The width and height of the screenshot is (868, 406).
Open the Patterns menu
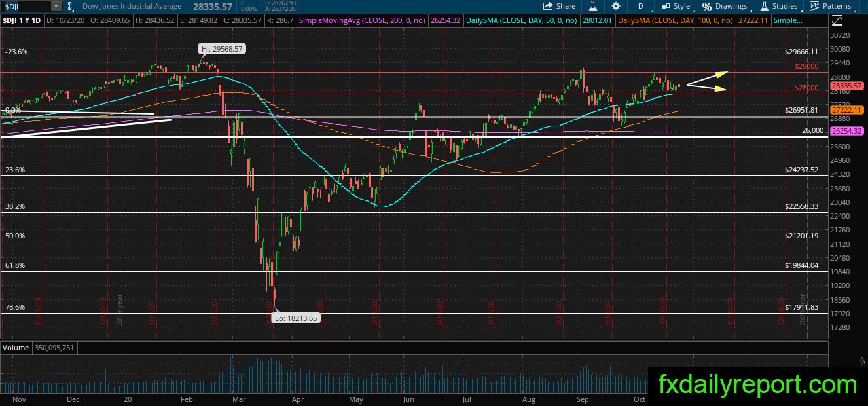click(x=831, y=6)
